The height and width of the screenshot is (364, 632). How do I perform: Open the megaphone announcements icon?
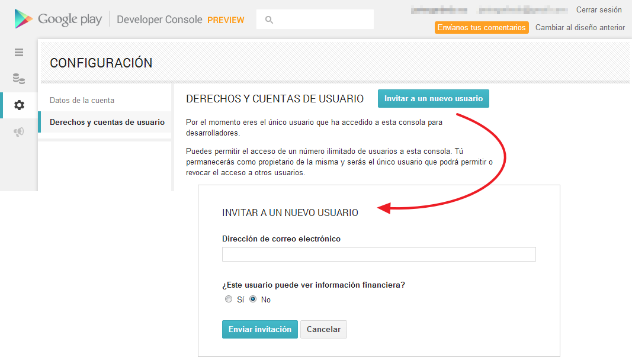click(x=19, y=131)
